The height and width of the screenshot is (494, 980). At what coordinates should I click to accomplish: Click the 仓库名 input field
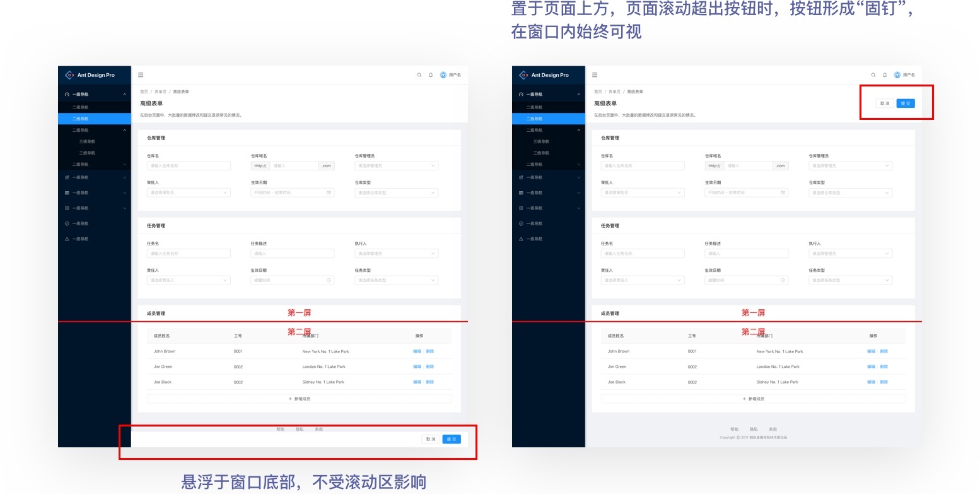pos(188,165)
